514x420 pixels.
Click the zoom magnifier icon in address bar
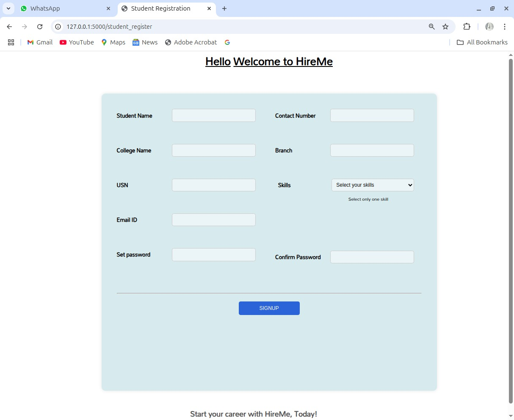(432, 27)
